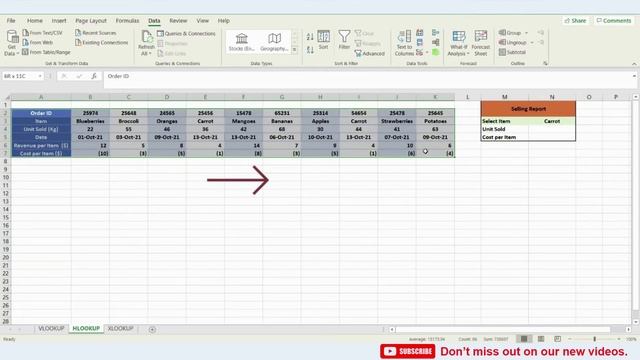Select the Blueberries cell

pos(90,121)
